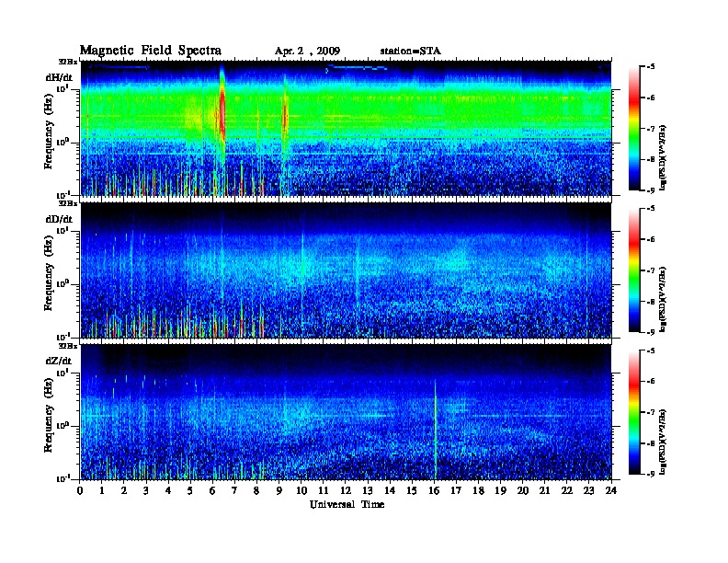The height and width of the screenshot is (563, 728).
Task: Click hour tick label "4" on time axis
Action: [168, 490]
